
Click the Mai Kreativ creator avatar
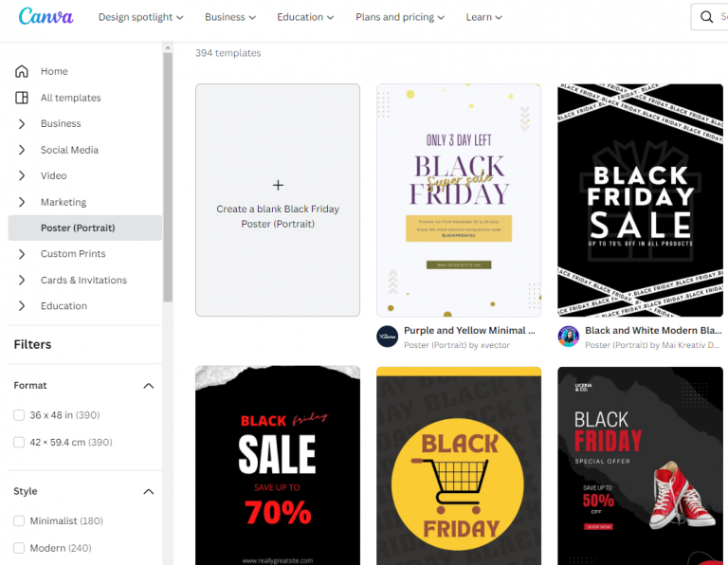click(x=569, y=337)
